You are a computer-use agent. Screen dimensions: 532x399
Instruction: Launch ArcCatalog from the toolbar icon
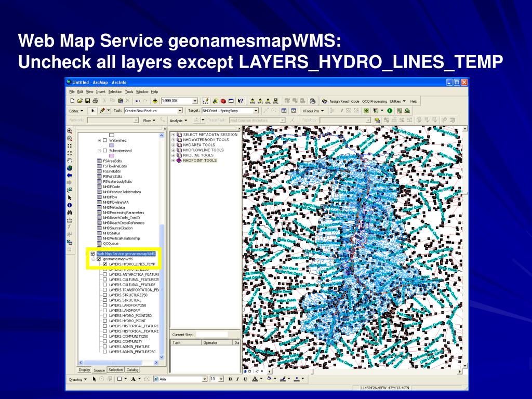tap(215, 101)
